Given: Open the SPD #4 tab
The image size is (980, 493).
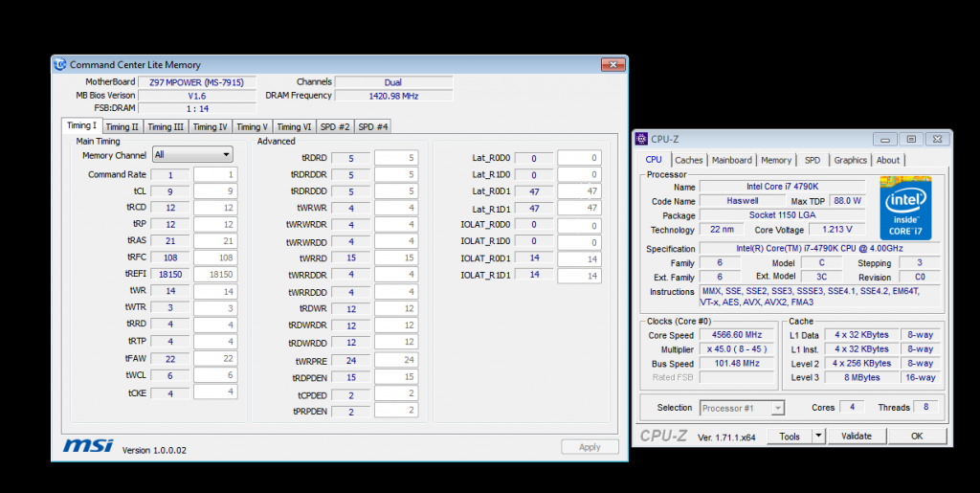Looking at the screenshot, I should click(x=372, y=127).
